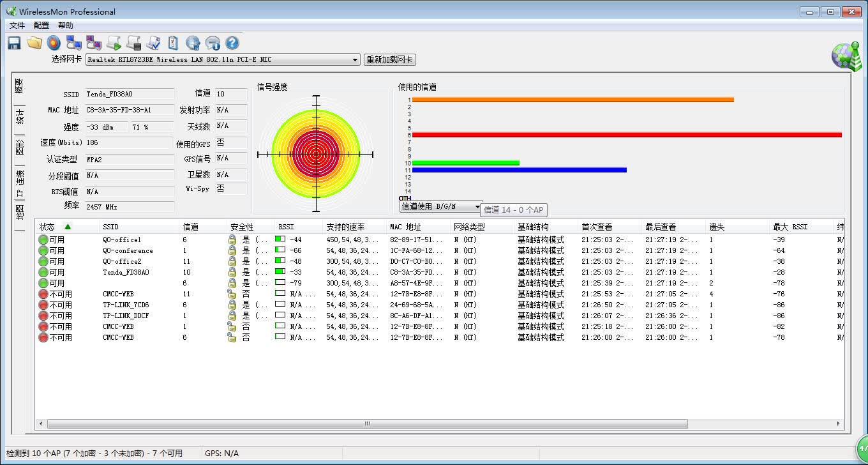This screenshot has height=465, width=868.
Task: Select the Tenda_FD38A0 row in AP list
Action: coord(439,272)
